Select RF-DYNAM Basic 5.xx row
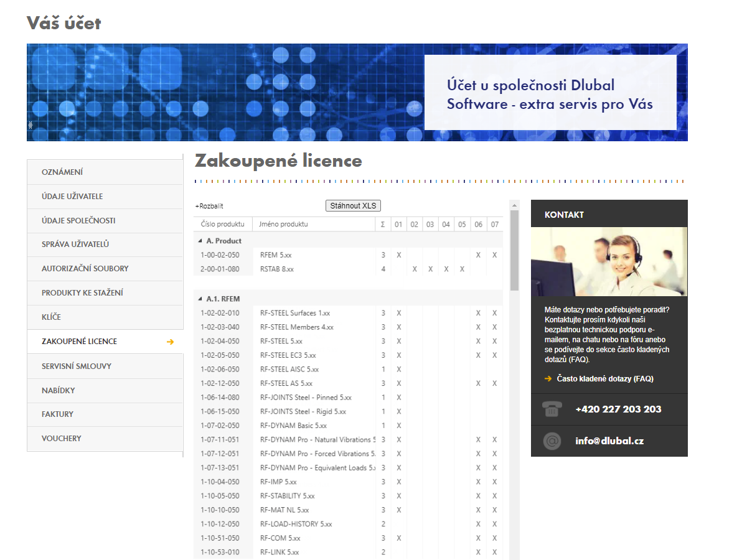 click(x=349, y=426)
